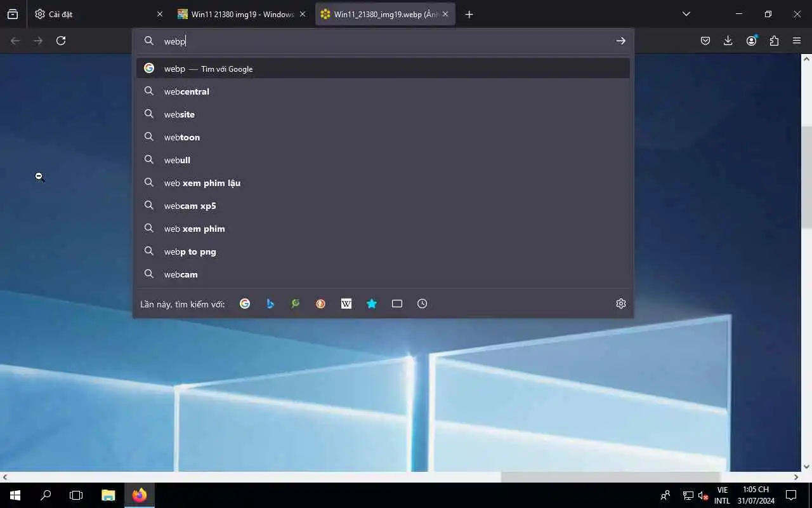The image size is (812, 508).
Task: Search in open tabs icon
Action: [397, 304]
